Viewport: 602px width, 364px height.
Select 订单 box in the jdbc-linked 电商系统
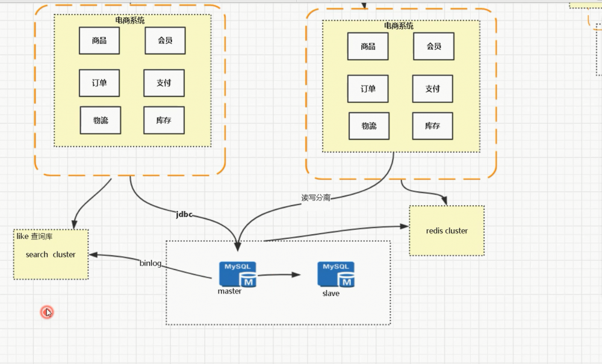pos(99,83)
